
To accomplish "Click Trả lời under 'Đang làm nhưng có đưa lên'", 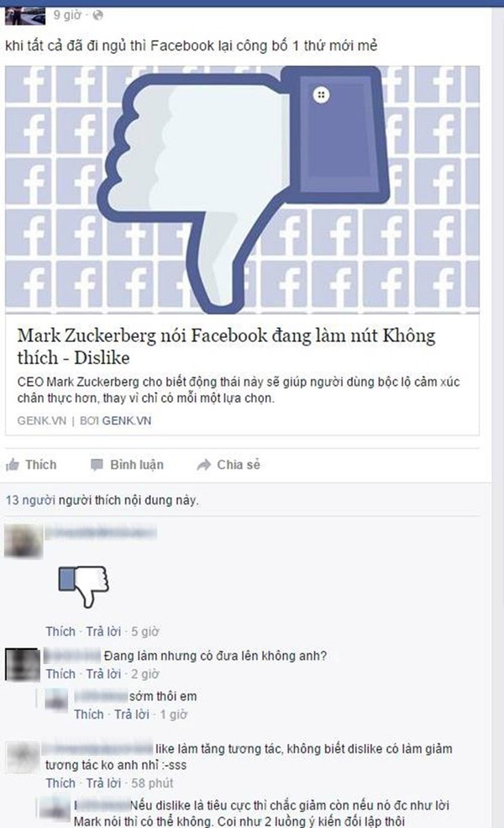I will coord(103,674).
